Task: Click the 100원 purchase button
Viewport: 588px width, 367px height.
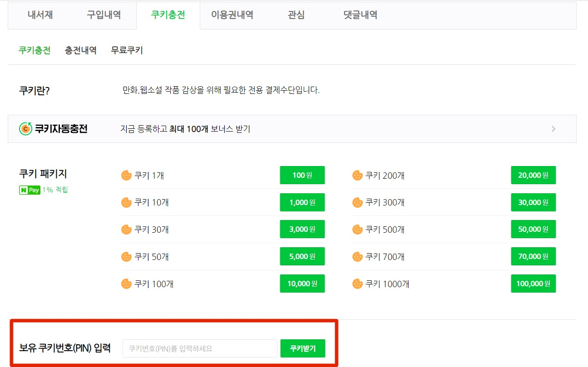Action: pos(302,175)
